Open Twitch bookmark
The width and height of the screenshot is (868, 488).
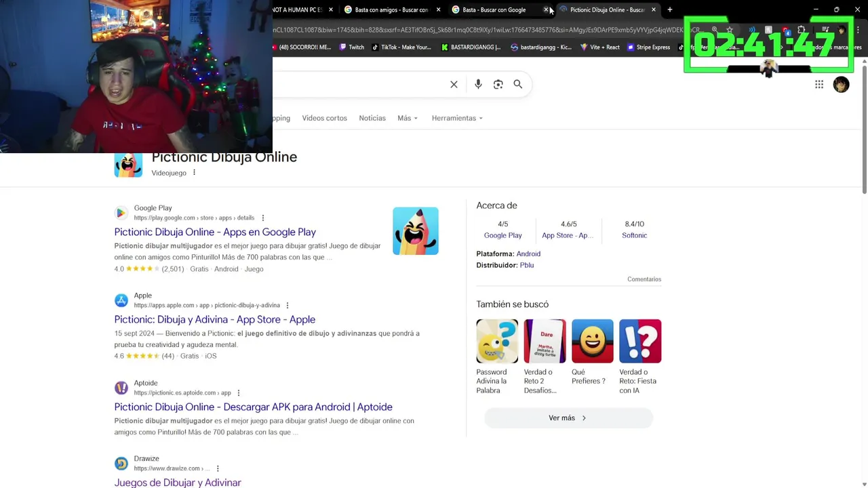click(x=352, y=47)
